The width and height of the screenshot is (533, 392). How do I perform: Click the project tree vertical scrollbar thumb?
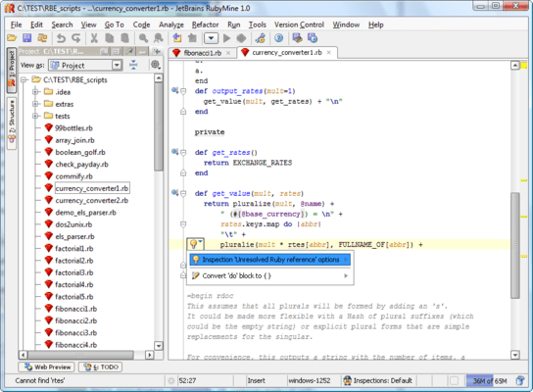click(x=159, y=126)
